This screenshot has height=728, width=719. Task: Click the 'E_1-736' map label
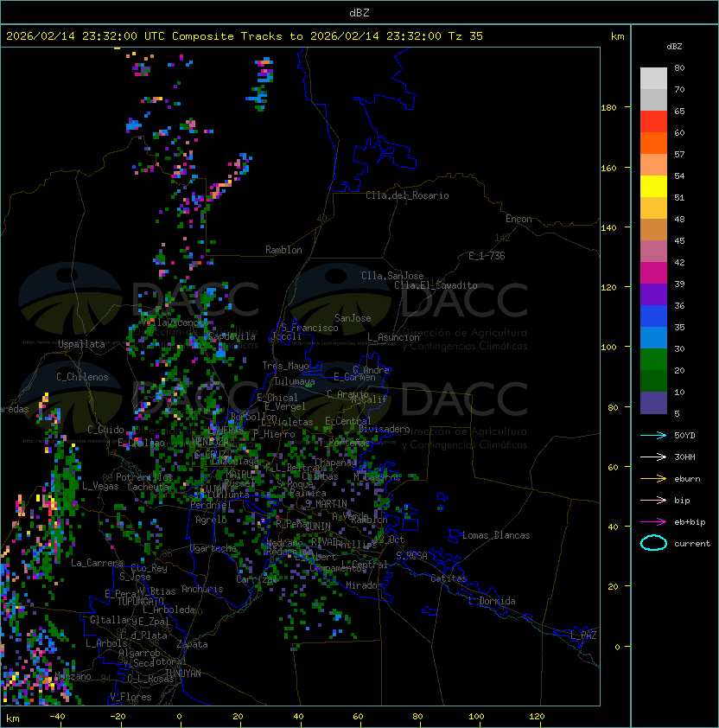(x=487, y=256)
